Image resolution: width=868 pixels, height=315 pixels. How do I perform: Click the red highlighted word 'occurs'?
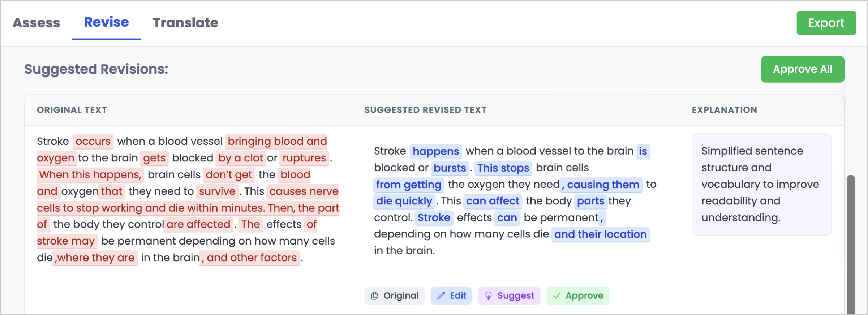pyautogui.click(x=93, y=141)
